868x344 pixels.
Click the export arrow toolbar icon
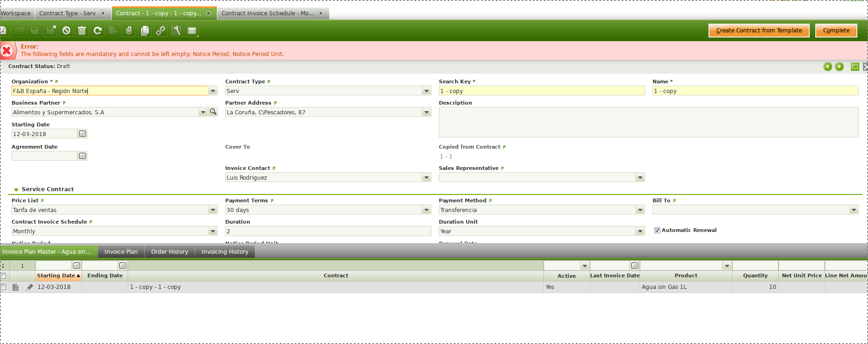pos(113,31)
